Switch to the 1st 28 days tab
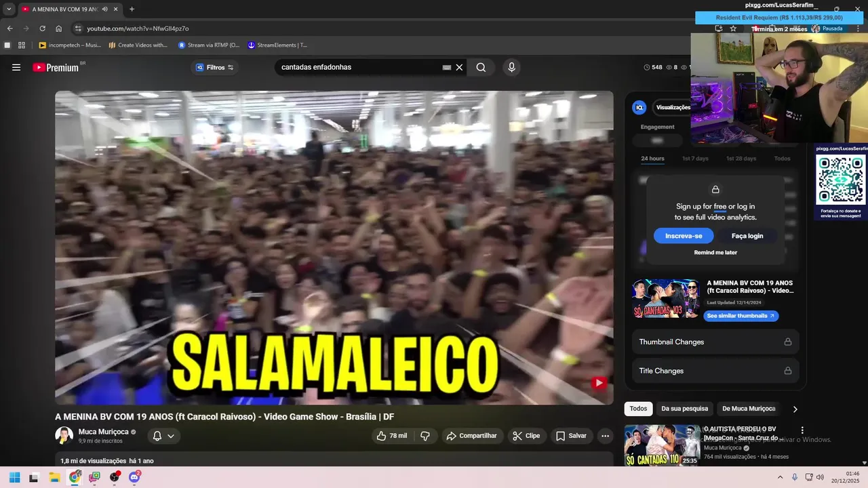Image resolution: width=868 pixels, height=488 pixels. pos(741,159)
